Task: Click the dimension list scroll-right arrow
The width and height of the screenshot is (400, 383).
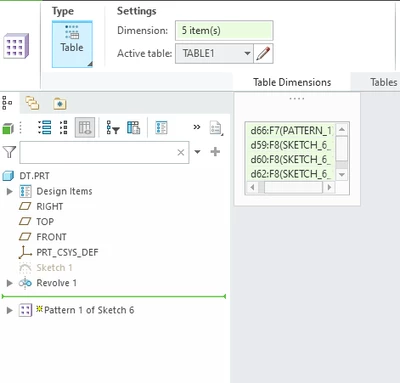Action: coord(329,187)
